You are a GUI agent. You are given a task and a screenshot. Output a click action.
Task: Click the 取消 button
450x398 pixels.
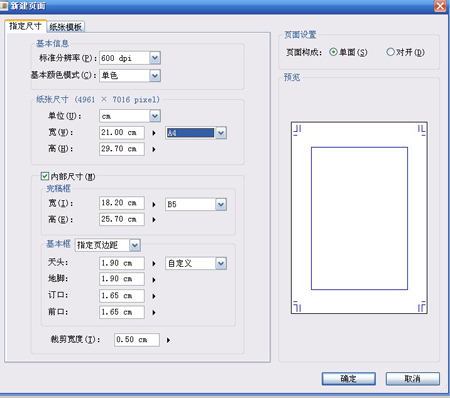[x=413, y=379]
